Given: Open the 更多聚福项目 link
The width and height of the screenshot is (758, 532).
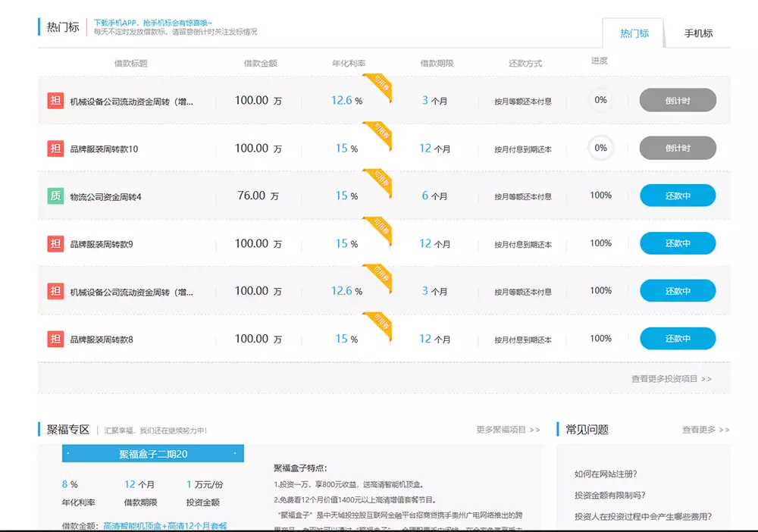Looking at the screenshot, I should coord(508,430).
